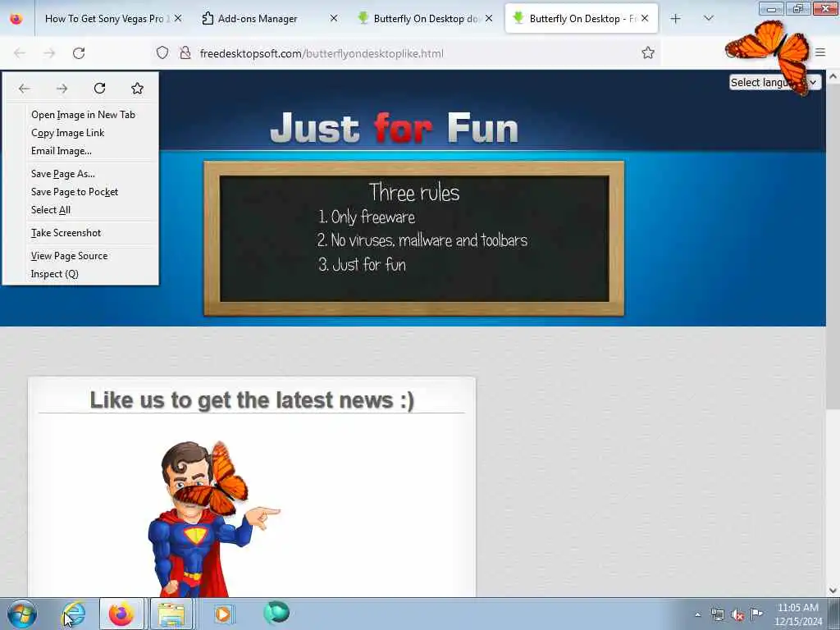The width and height of the screenshot is (840, 630).
Task: Open Windows Media Player from taskbar
Action: [223, 614]
